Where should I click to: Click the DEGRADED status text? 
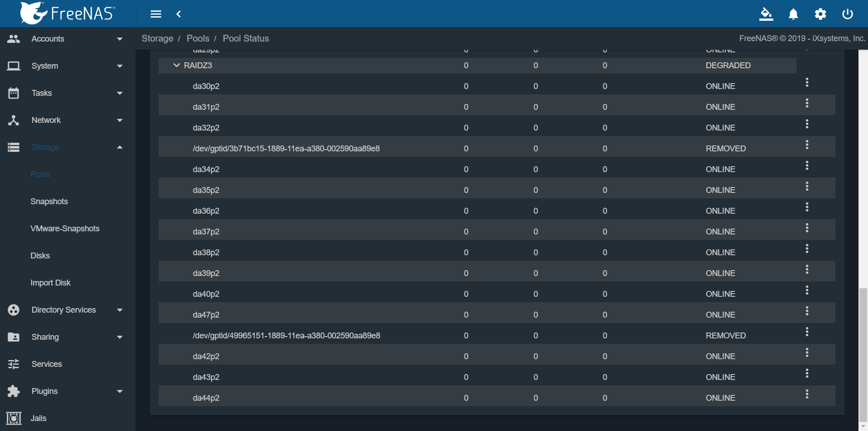click(x=728, y=66)
